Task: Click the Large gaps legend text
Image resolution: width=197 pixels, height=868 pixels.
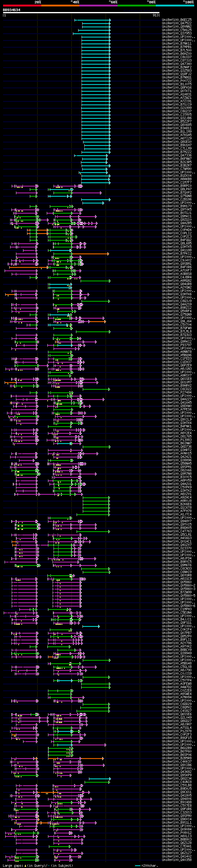Action: pyautogui.click(x=38, y=866)
